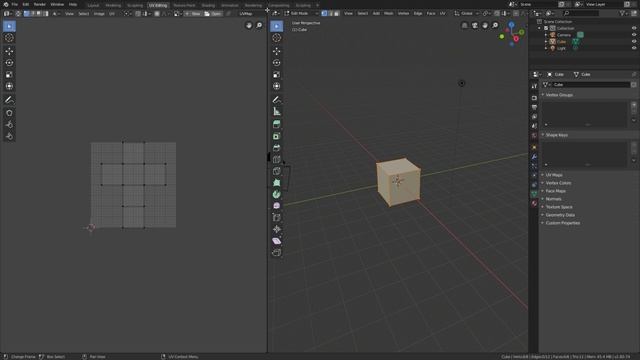Image resolution: width=640 pixels, height=360 pixels.
Task: Open the Object Data green triangle tab
Action: 534,194
